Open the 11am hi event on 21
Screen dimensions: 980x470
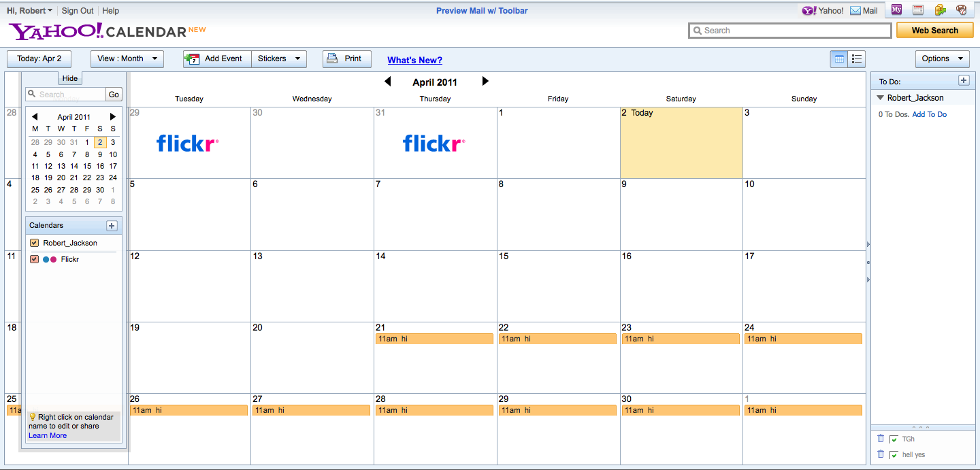[x=434, y=339]
